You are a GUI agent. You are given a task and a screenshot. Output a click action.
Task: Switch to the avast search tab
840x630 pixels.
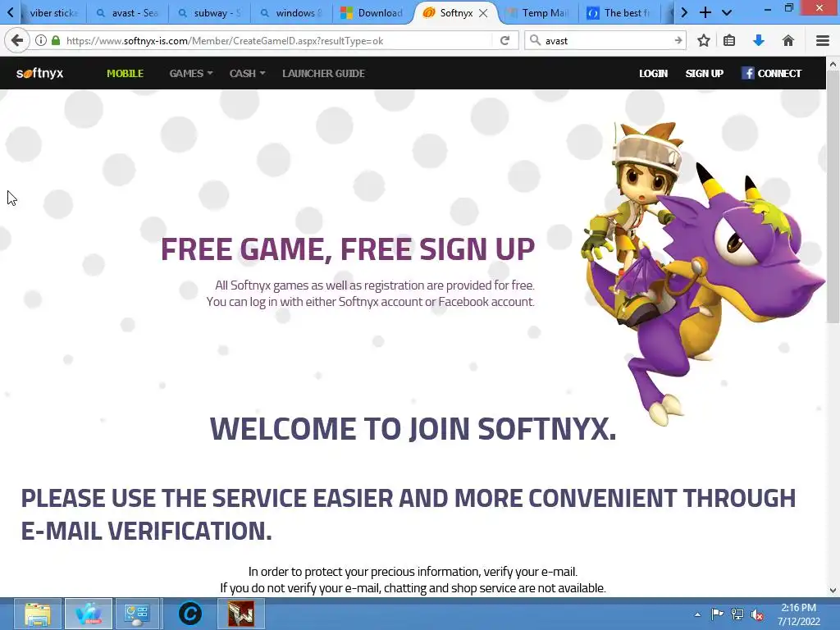pyautogui.click(x=127, y=13)
